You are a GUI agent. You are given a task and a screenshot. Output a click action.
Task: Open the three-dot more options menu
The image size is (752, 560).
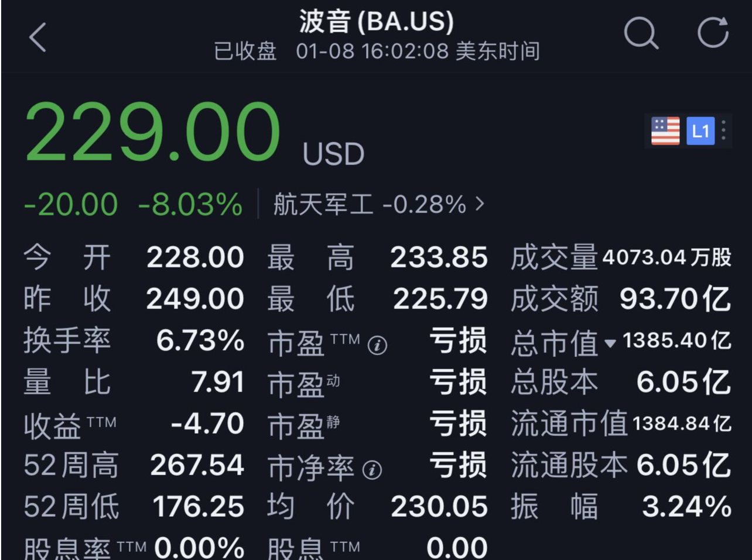tap(724, 130)
